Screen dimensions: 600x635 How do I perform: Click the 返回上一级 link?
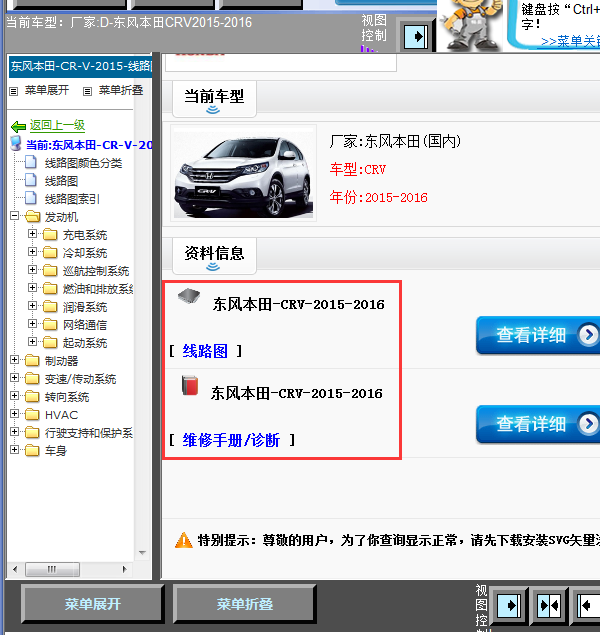click(x=57, y=126)
